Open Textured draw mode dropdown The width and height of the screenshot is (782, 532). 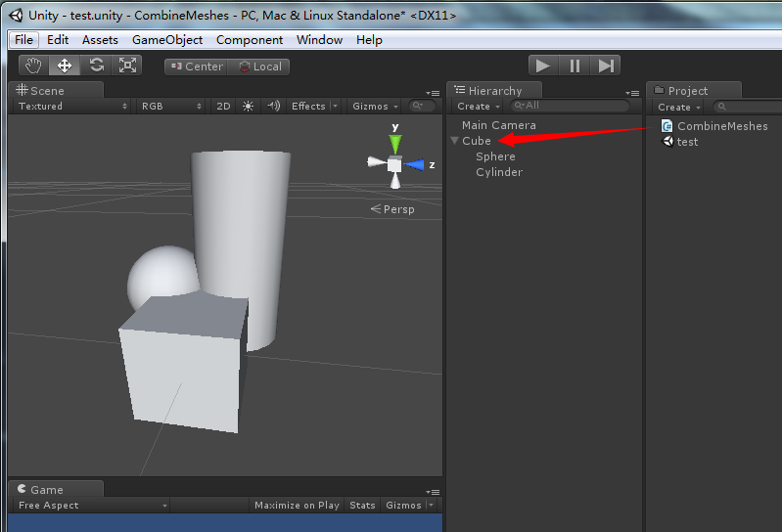72,106
